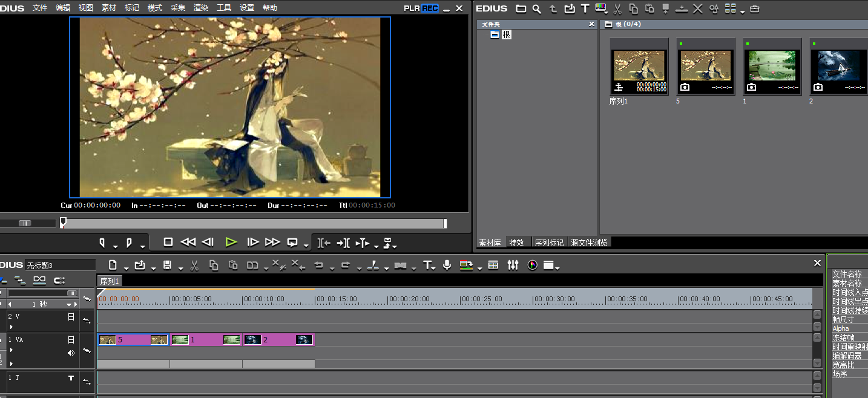Toggle PLR/REC mode indicator
Viewport: 868px width, 398px height.
tap(421, 8)
